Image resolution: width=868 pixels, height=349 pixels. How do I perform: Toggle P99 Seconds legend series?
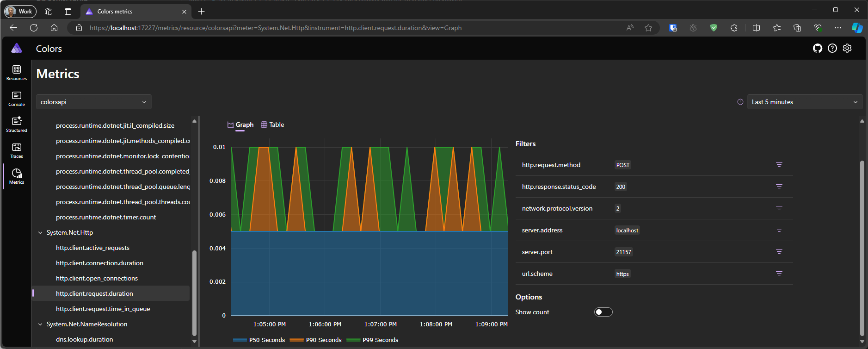pos(372,340)
